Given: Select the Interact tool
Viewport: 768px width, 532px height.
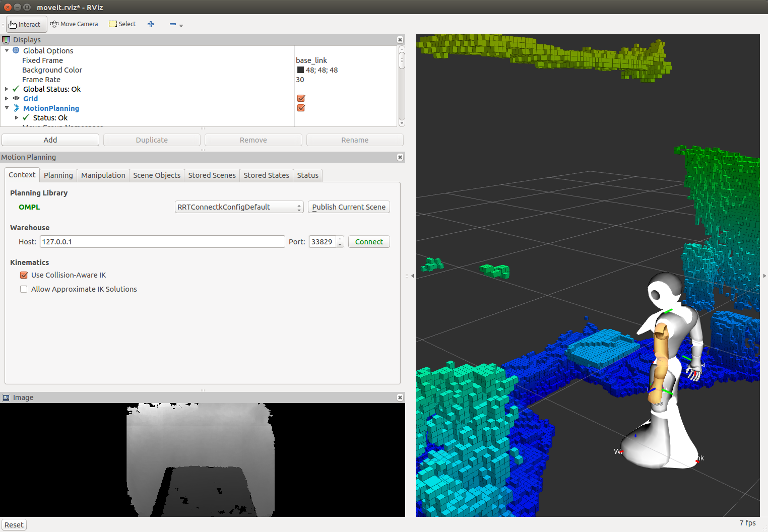Looking at the screenshot, I should point(26,24).
